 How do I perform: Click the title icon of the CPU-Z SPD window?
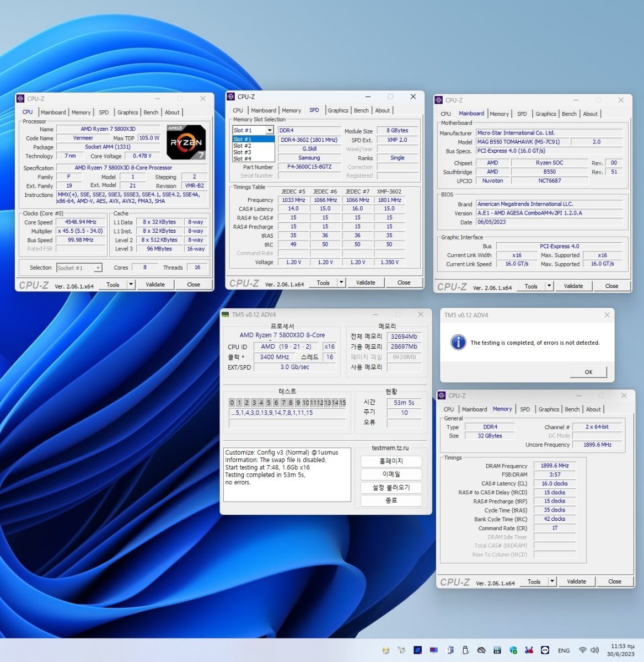click(x=231, y=97)
